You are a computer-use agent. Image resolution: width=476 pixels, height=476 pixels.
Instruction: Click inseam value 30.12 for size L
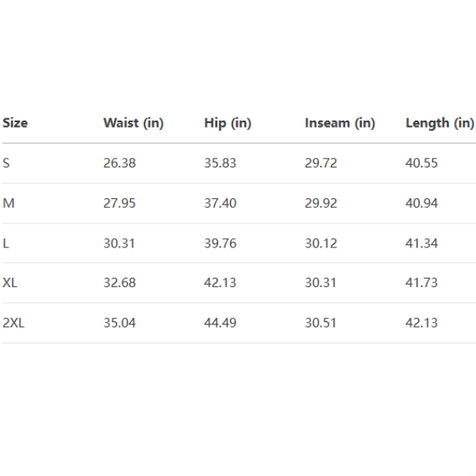click(x=321, y=244)
